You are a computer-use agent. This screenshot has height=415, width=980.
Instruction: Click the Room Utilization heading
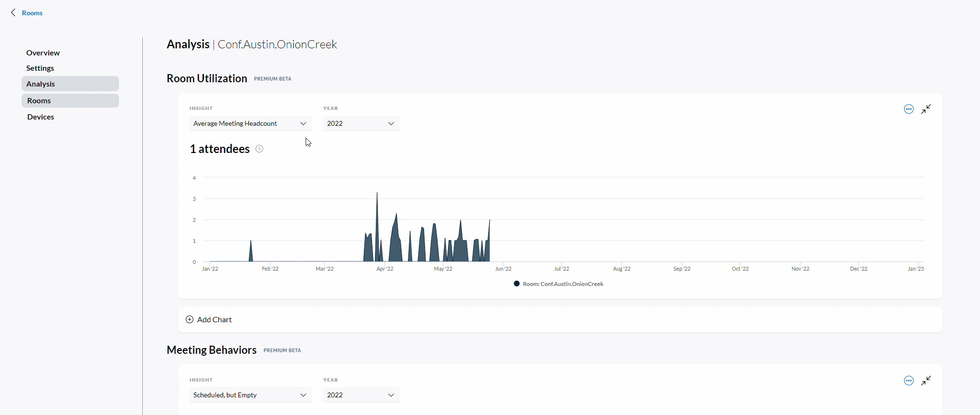[207, 78]
